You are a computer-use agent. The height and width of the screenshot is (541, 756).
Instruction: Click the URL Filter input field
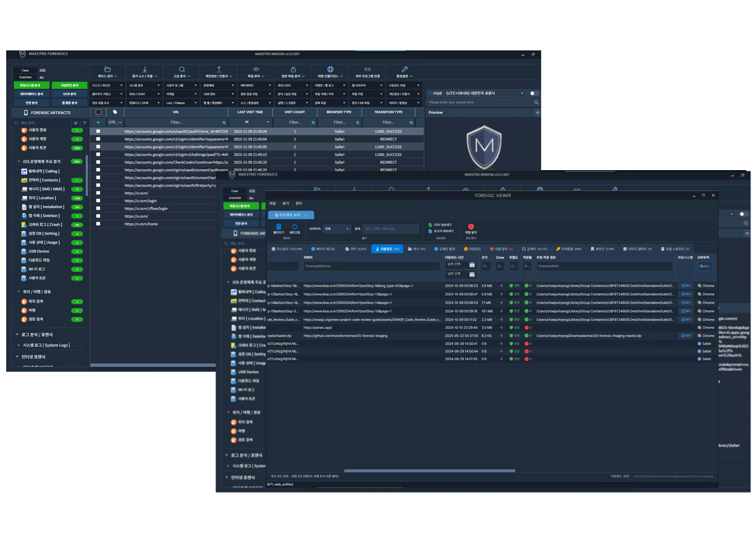pyautogui.click(x=176, y=122)
